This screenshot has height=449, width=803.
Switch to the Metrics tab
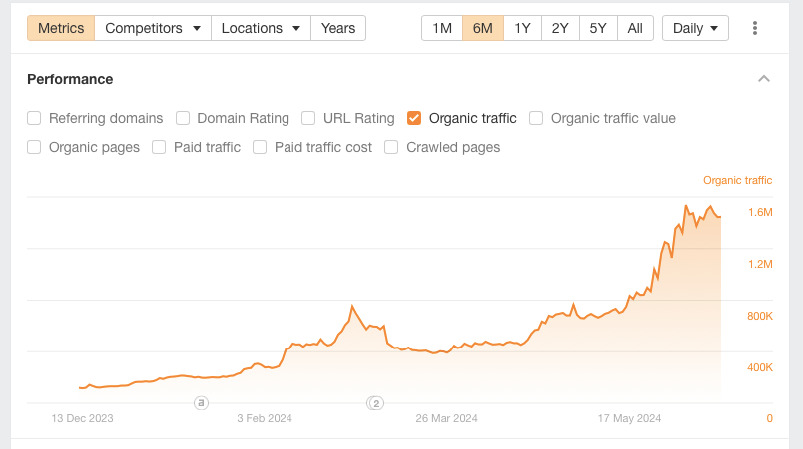coord(61,28)
